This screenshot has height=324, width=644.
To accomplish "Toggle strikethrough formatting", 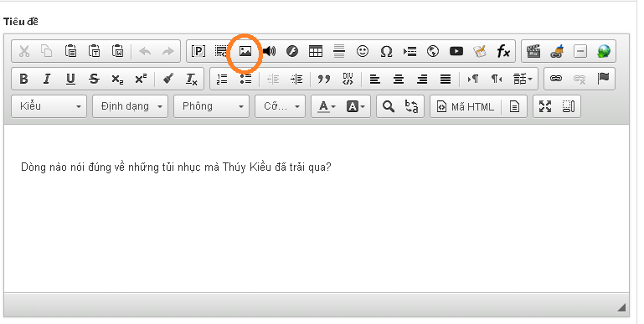I will click(x=94, y=79).
